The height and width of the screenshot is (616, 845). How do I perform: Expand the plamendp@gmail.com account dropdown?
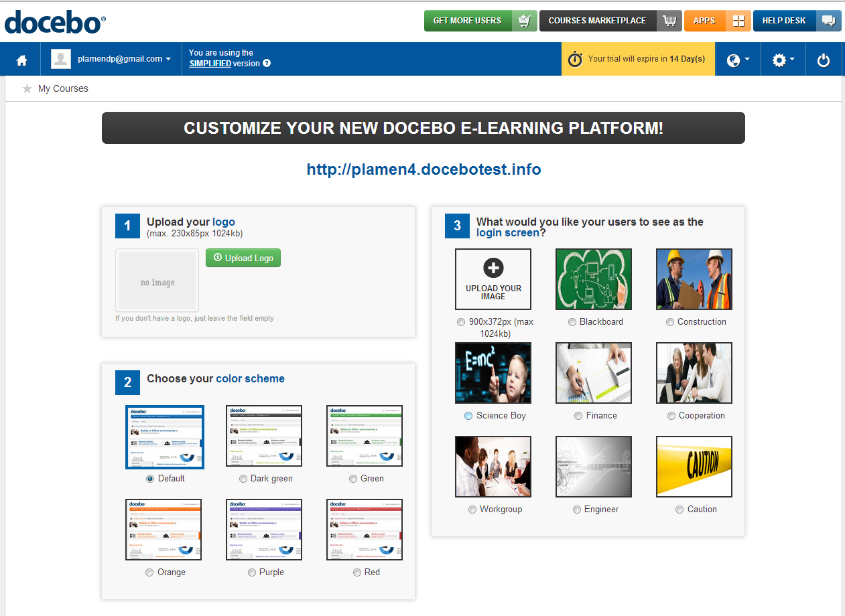[124, 59]
